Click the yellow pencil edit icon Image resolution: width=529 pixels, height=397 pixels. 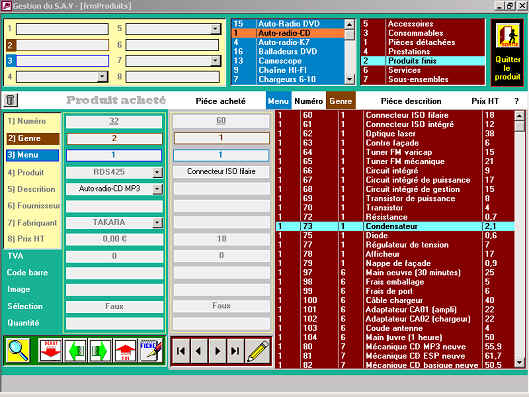click(x=258, y=351)
